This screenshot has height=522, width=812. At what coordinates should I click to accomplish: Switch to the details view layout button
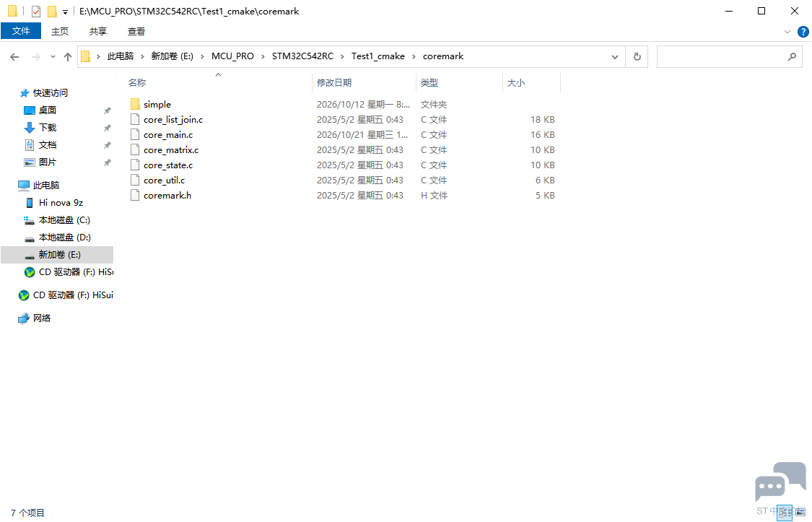pos(784,513)
